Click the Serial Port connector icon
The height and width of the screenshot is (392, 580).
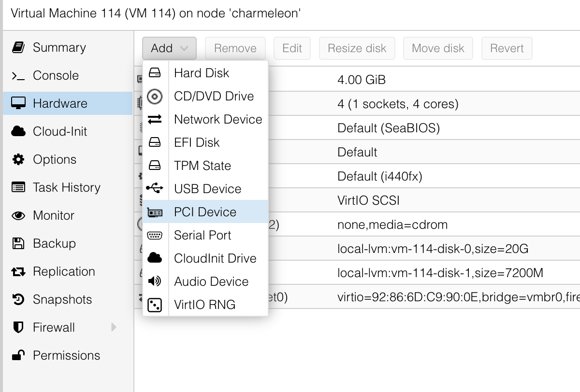[x=155, y=235]
